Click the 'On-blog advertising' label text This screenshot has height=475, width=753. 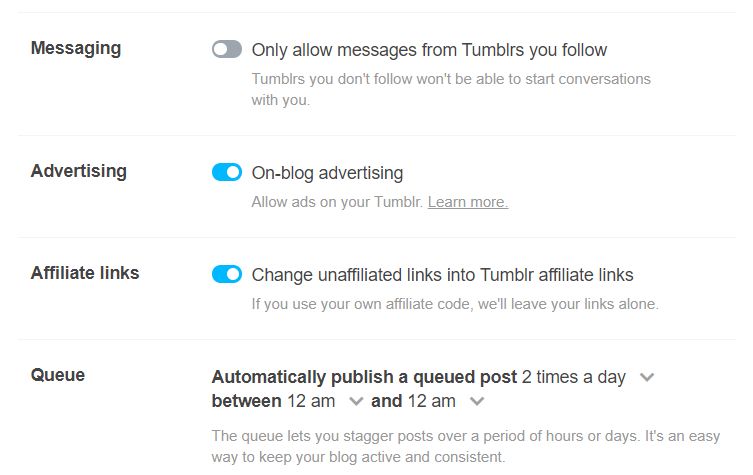[x=327, y=172]
